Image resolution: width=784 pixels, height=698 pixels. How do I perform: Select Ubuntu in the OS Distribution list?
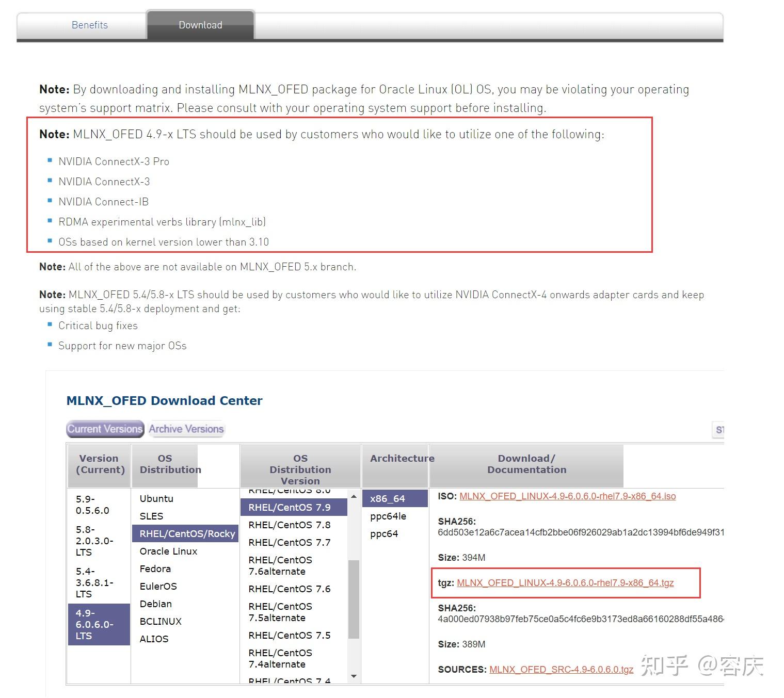click(156, 498)
